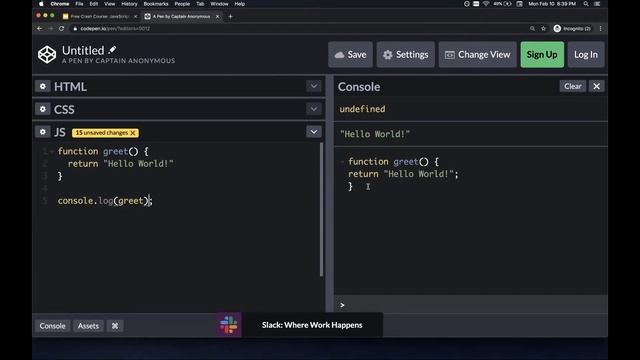Click battery status in menu bar
The height and width of the screenshot is (360, 640).
502,4
